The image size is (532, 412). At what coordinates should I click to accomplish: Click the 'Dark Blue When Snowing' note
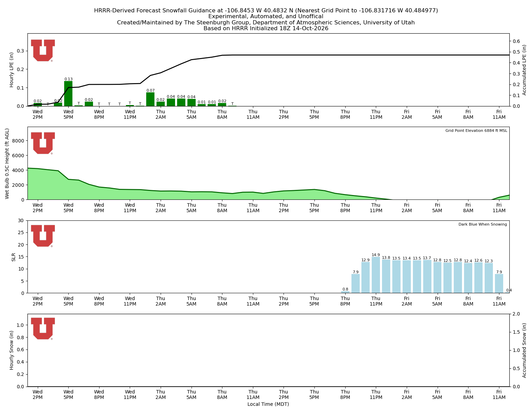click(483, 224)
